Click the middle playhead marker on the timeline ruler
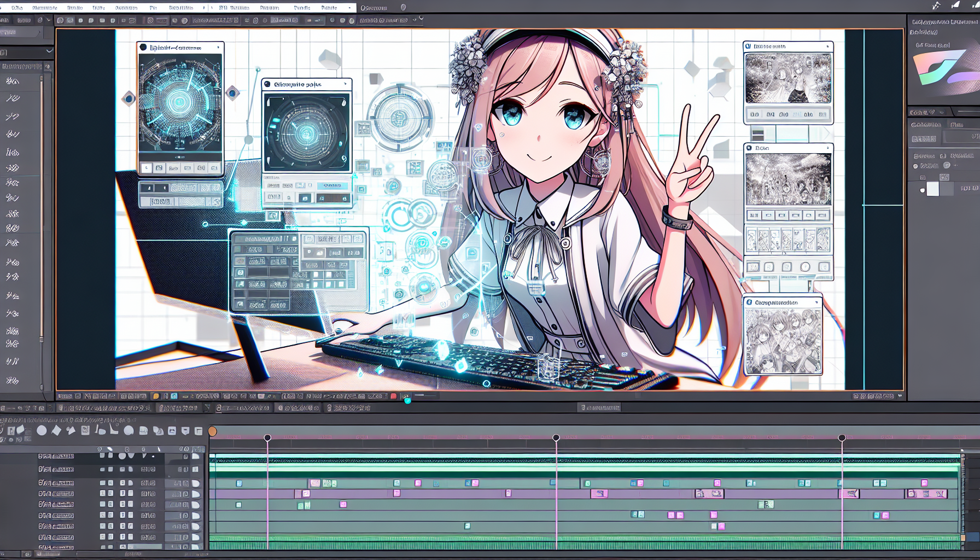 (556, 438)
